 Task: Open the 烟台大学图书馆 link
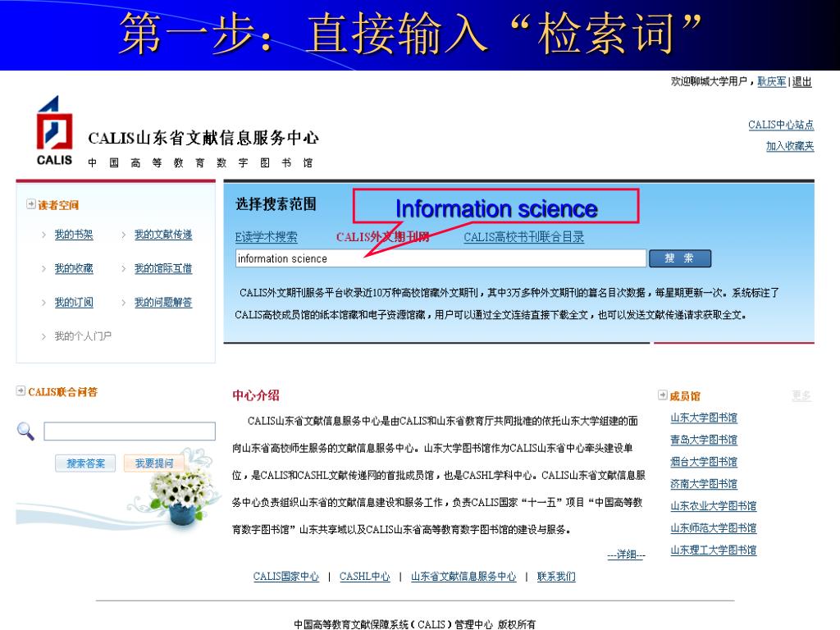coord(704,462)
